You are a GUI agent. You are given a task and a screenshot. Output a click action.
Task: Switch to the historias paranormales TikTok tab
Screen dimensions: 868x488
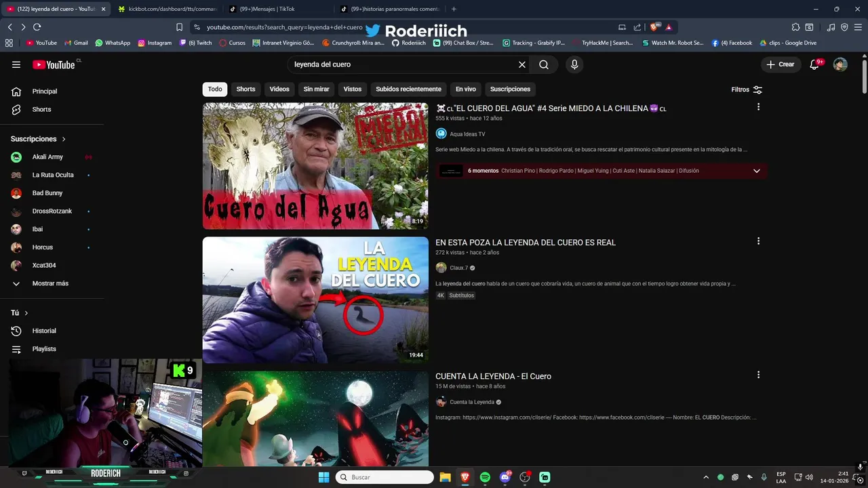tap(391, 9)
